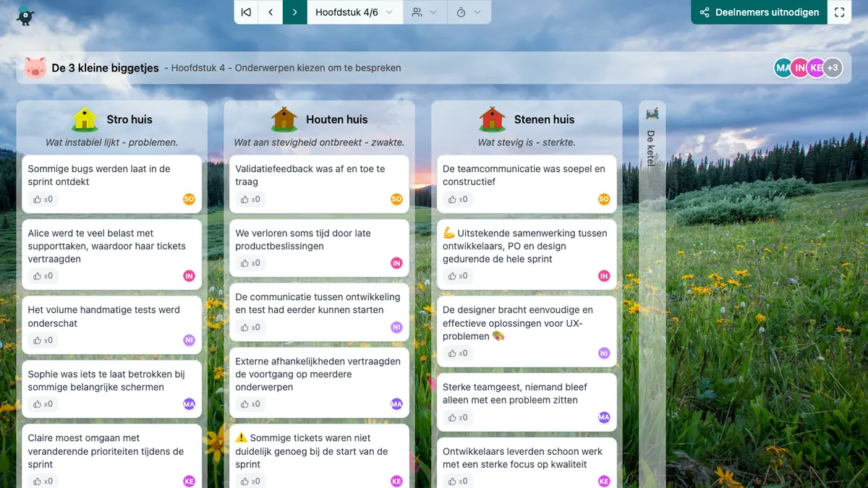This screenshot has height=488, width=868.
Task: Click Deelnemers uitnodigen button
Action: pos(759,12)
